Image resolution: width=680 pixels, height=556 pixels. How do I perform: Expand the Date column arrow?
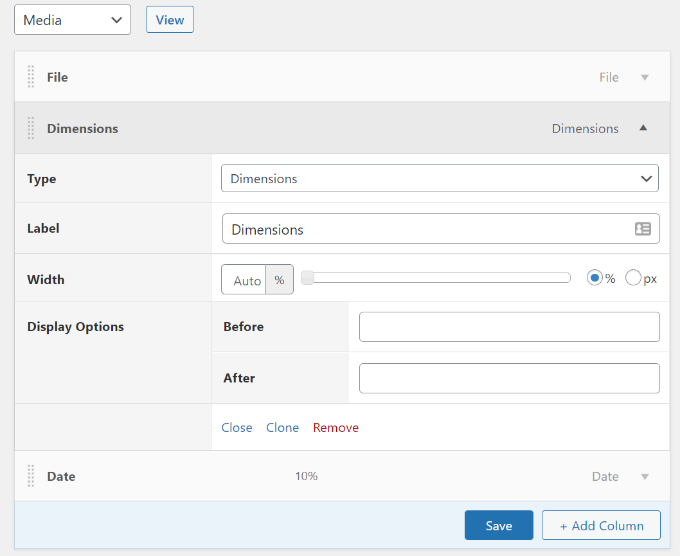click(x=644, y=477)
